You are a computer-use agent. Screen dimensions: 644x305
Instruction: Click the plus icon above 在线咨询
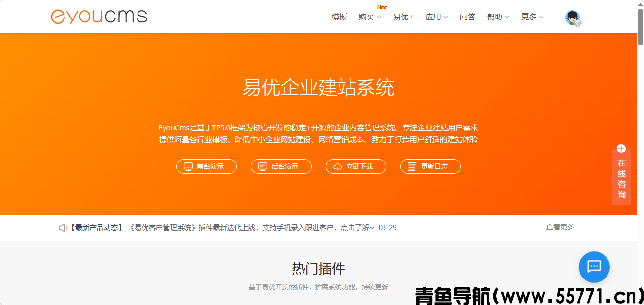621,149
